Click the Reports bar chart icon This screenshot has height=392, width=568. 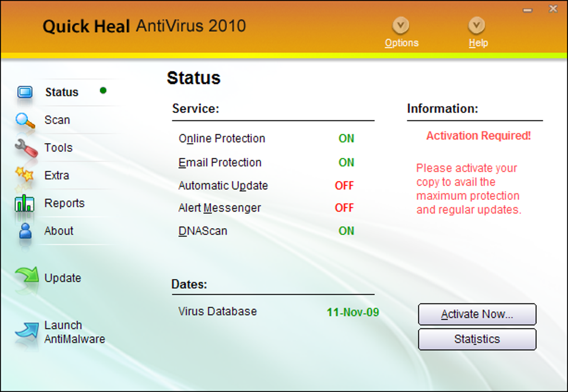(x=25, y=203)
